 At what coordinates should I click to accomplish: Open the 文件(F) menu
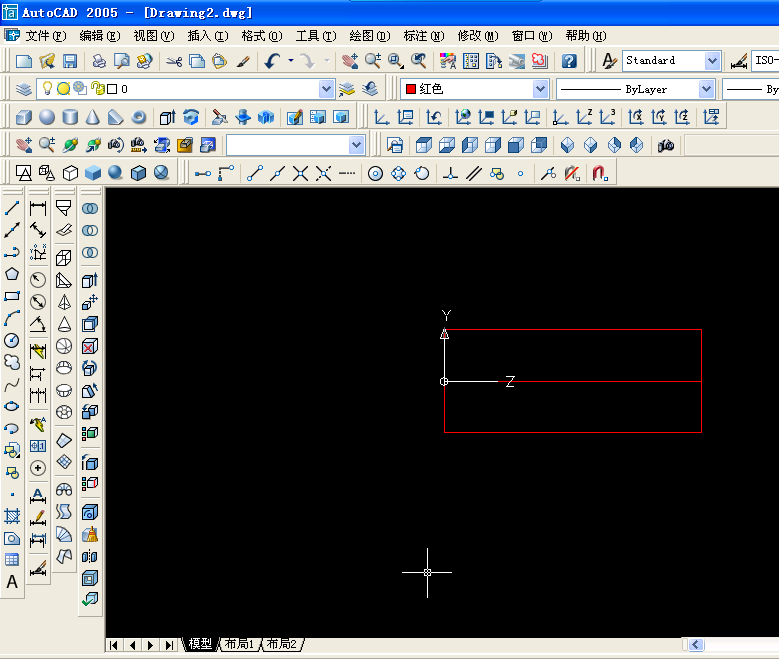(x=45, y=36)
